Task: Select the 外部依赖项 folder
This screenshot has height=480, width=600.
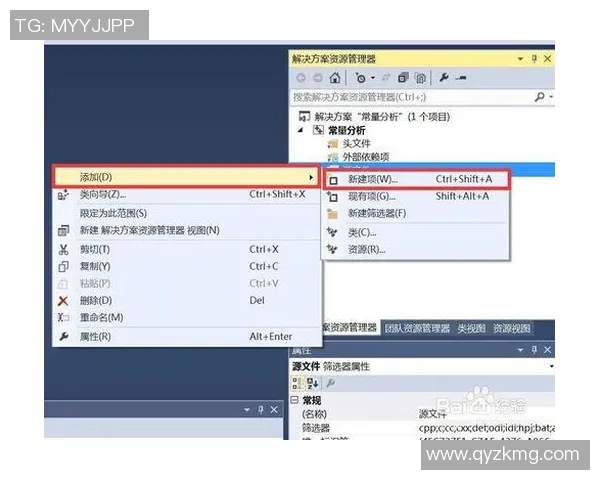Action: coord(365,157)
